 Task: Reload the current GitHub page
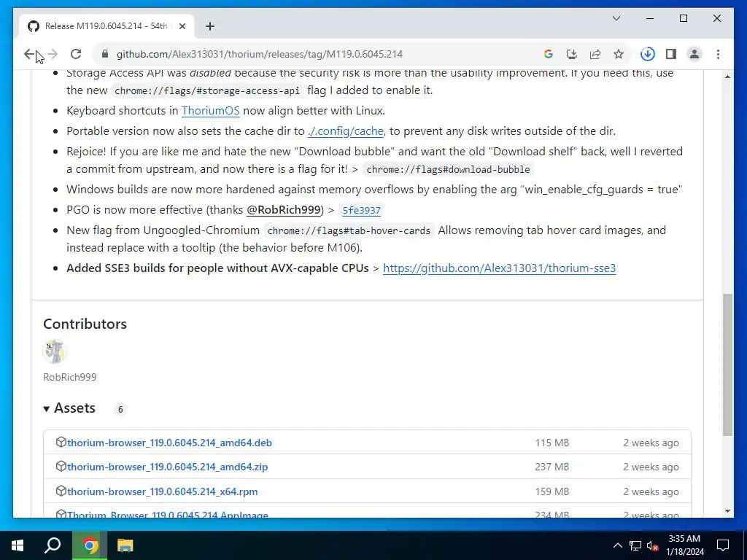pyautogui.click(x=76, y=54)
